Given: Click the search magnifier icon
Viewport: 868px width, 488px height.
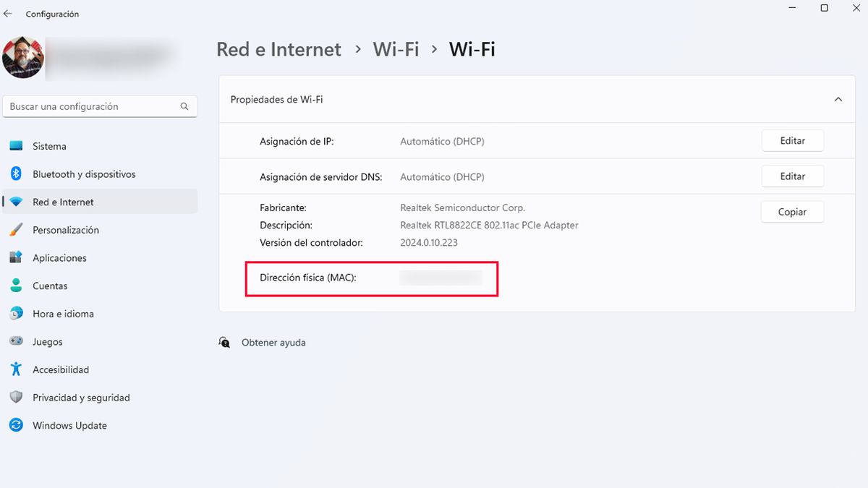Looking at the screenshot, I should point(186,106).
